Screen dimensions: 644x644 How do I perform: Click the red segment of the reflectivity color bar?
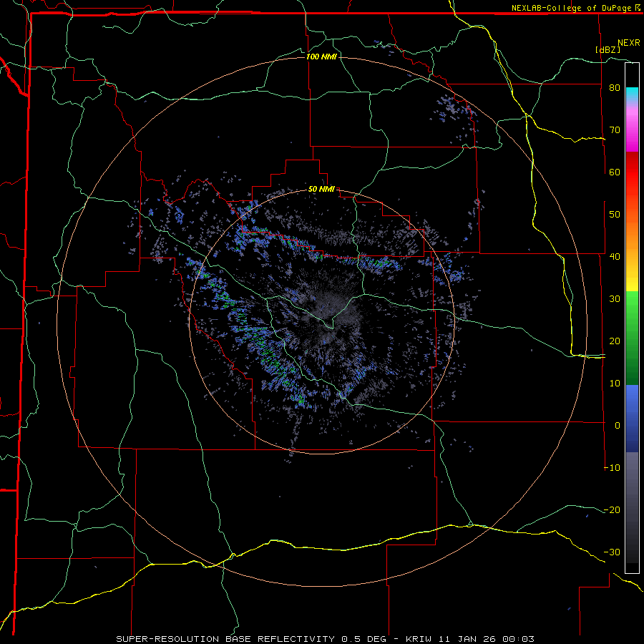tap(632, 172)
